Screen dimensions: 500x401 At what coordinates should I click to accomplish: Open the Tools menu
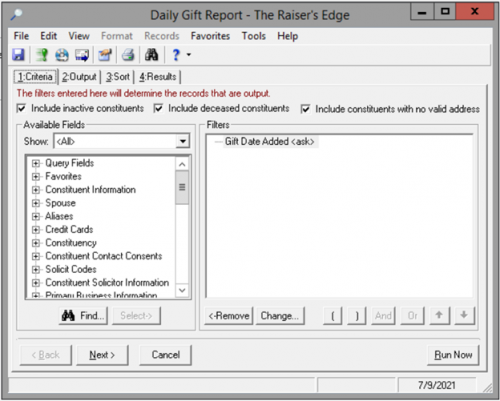[254, 36]
